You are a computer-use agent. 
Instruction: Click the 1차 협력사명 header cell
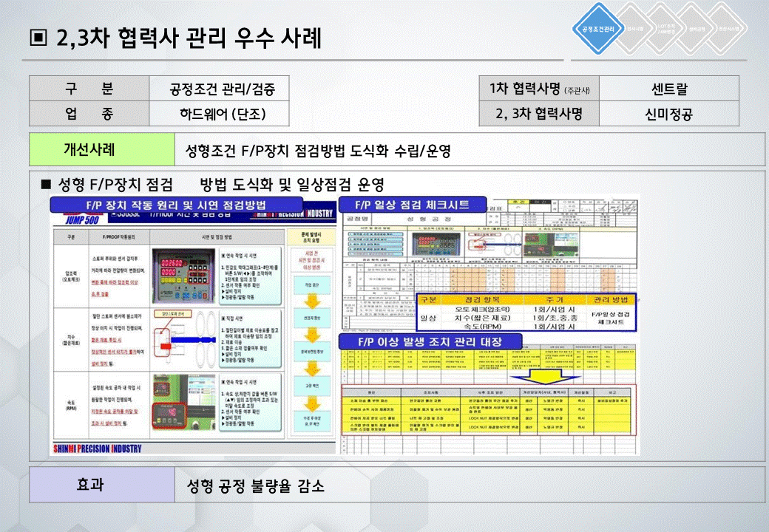(x=539, y=89)
